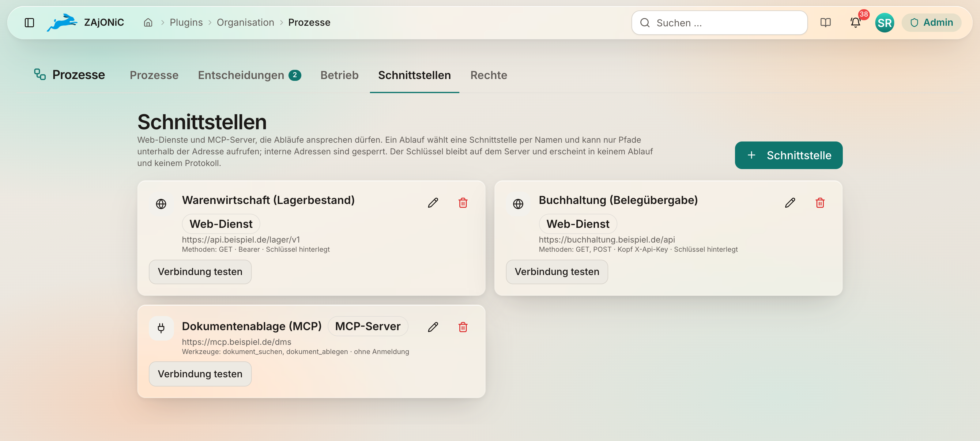Click Prozesse in the breadcrumb
This screenshot has width=980, height=441.
click(309, 23)
